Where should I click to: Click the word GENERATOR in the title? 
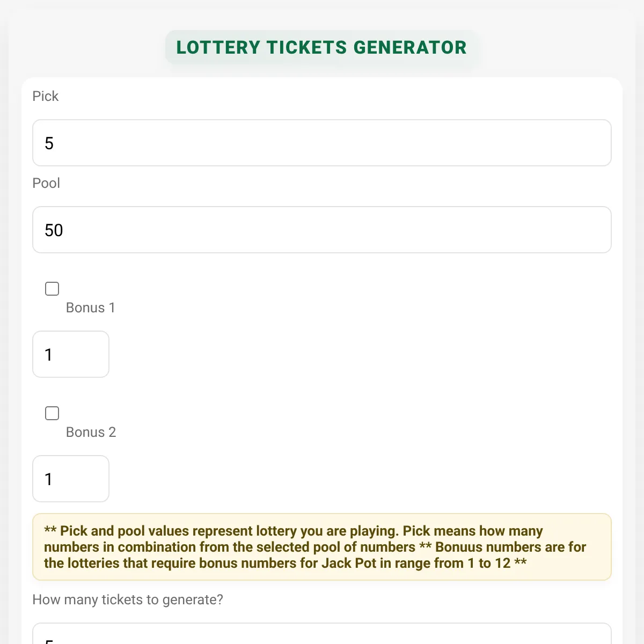(410, 47)
